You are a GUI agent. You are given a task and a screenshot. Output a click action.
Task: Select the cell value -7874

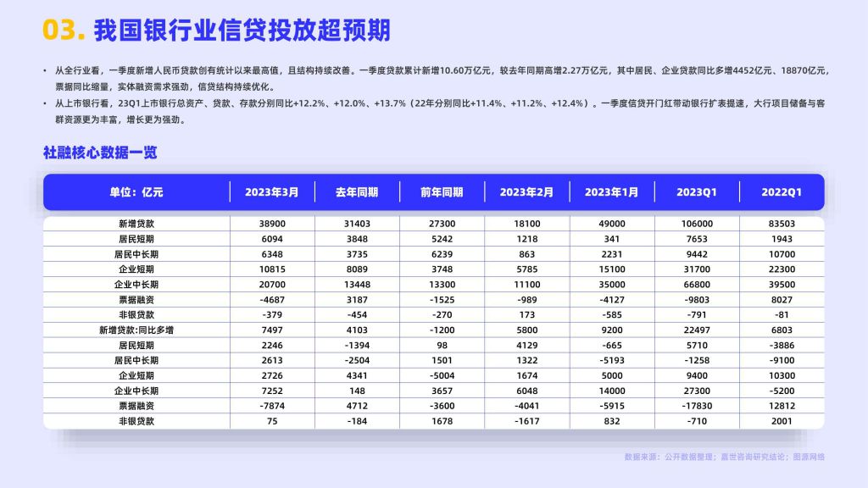tap(272, 406)
